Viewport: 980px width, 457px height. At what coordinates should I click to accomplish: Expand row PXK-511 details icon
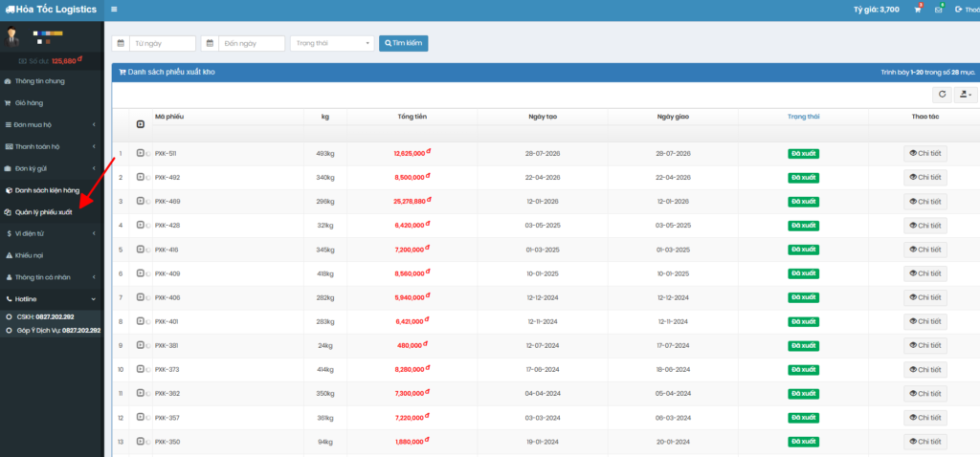141,153
